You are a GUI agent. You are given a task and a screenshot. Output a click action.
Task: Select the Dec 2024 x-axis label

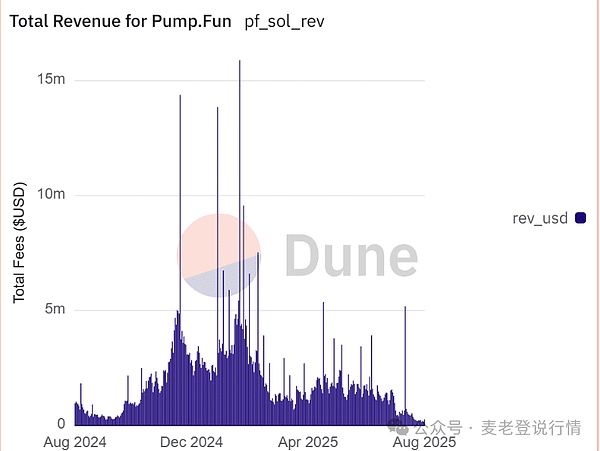click(x=190, y=441)
